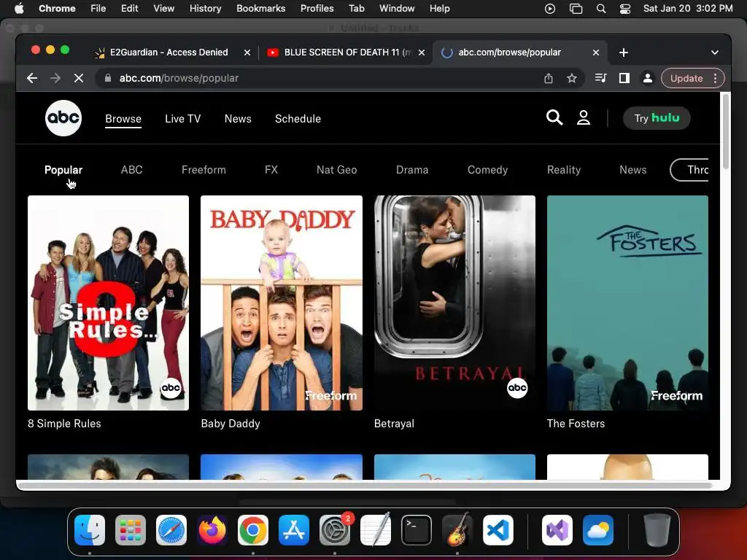Toggle the Chrome side panel icon
Screen dimensions: 747x560
click(624, 78)
